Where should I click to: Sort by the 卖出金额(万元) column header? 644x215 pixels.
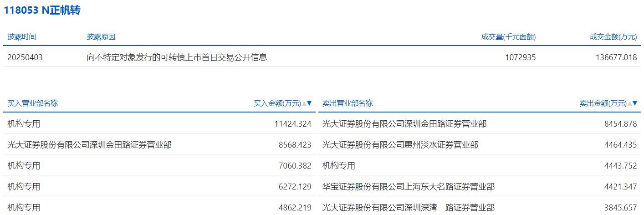point(603,103)
